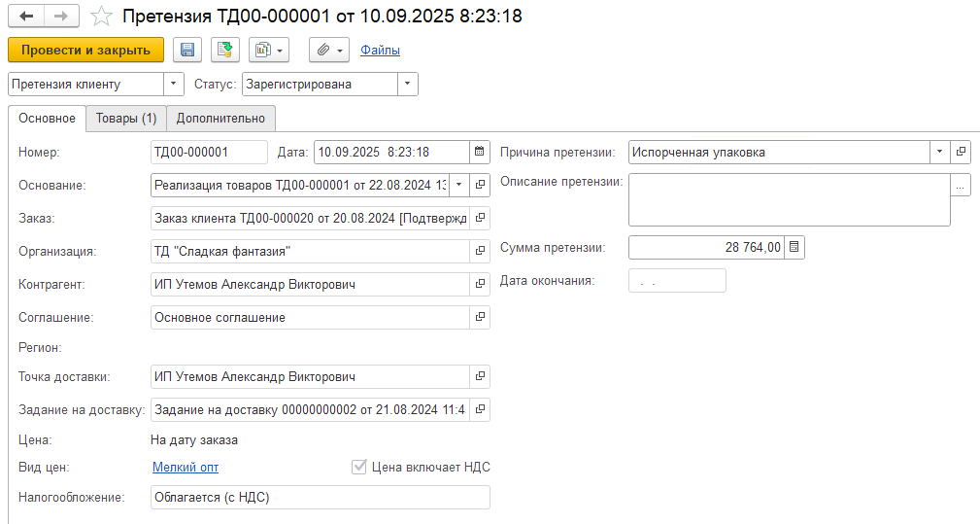
Task: Open calendar picker for Дата field
Action: (480, 152)
